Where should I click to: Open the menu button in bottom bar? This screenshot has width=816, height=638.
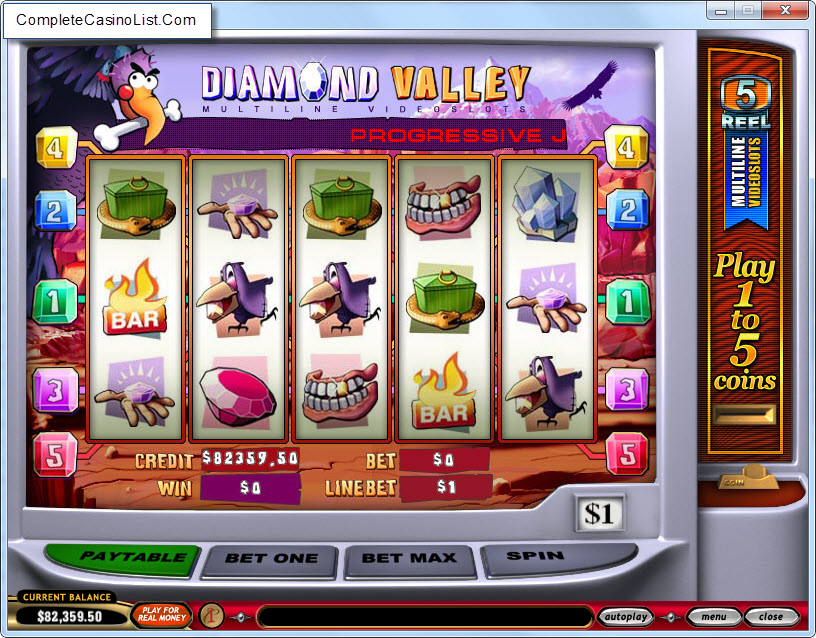coord(713,617)
